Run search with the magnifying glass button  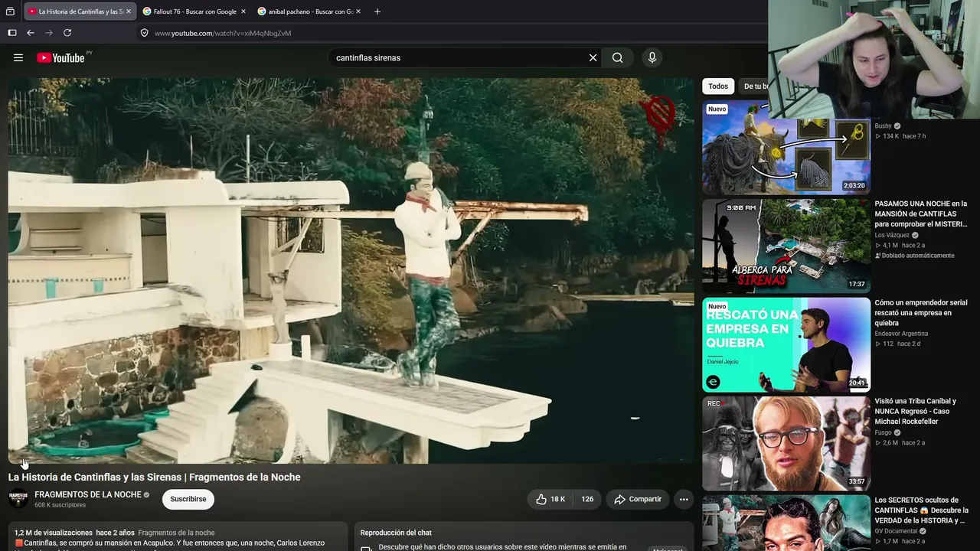618,57
